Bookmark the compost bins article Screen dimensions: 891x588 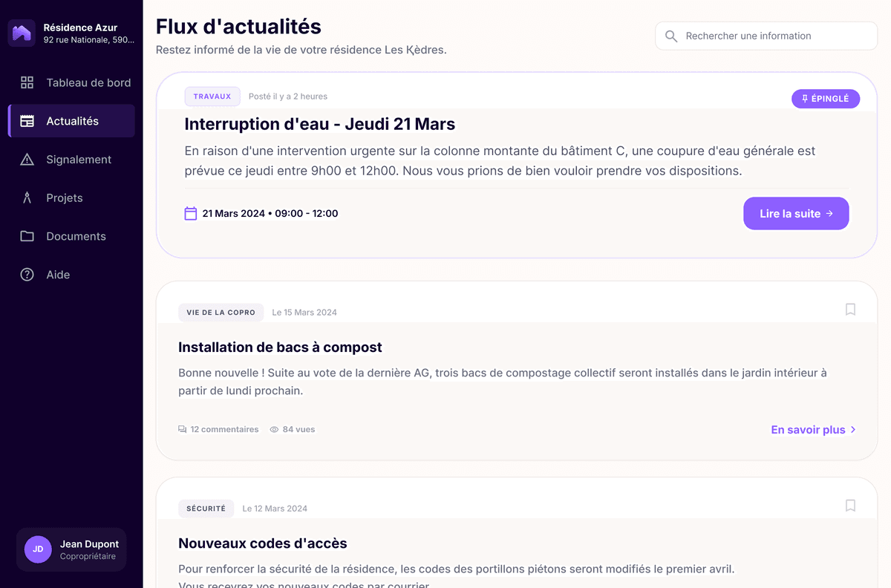pos(850,310)
